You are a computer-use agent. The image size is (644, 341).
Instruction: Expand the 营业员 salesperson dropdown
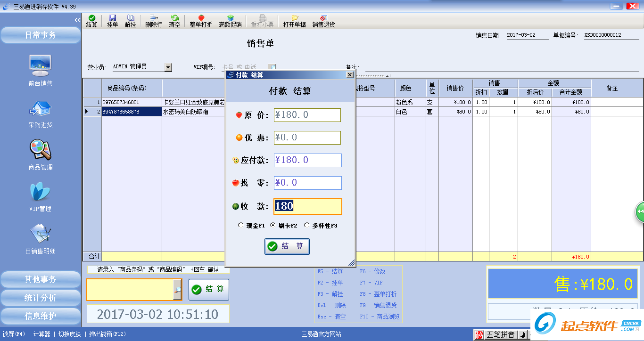[x=168, y=67]
